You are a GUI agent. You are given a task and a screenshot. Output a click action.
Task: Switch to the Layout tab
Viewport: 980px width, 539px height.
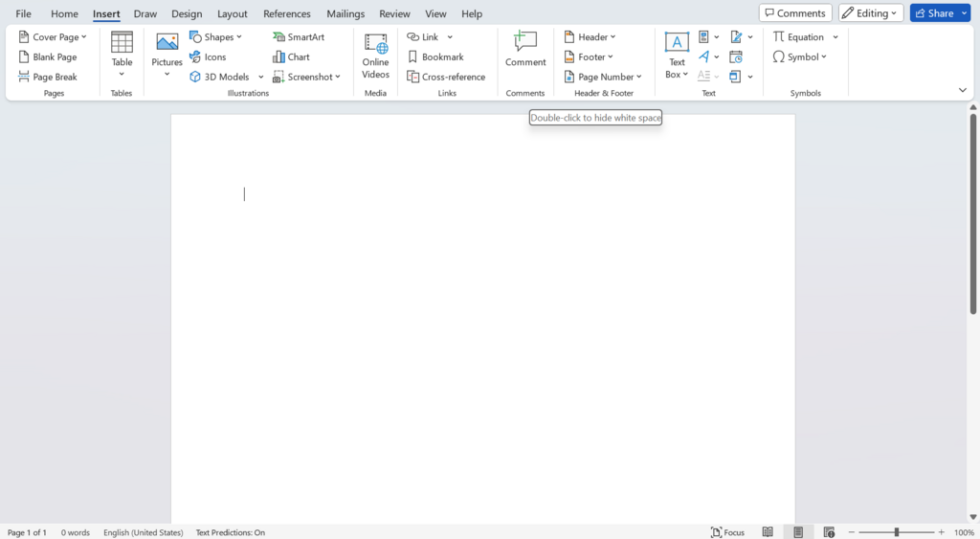click(x=232, y=13)
